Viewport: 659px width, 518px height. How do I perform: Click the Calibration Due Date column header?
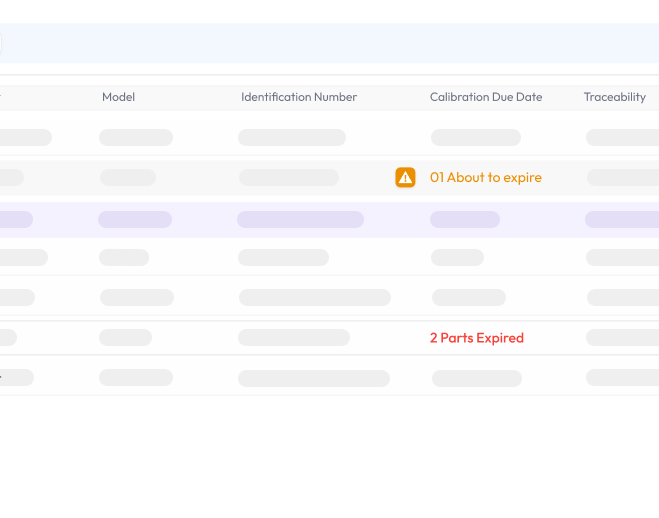point(486,97)
